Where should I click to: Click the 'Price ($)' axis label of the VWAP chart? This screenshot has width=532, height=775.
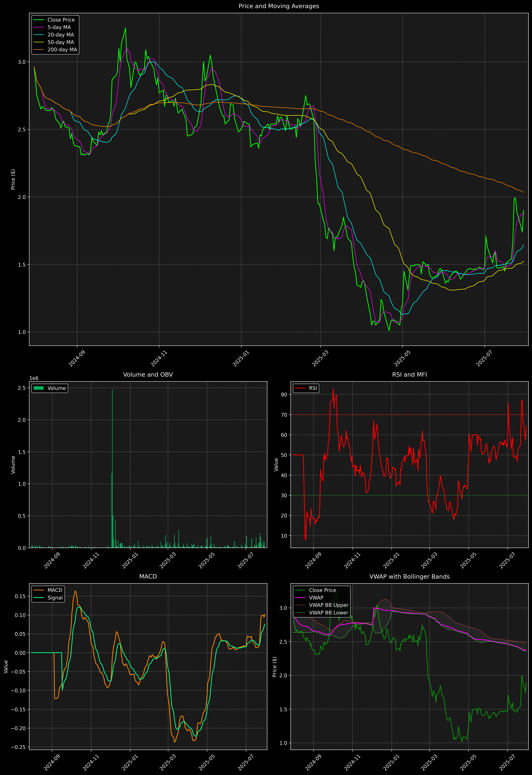pos(275,667)
